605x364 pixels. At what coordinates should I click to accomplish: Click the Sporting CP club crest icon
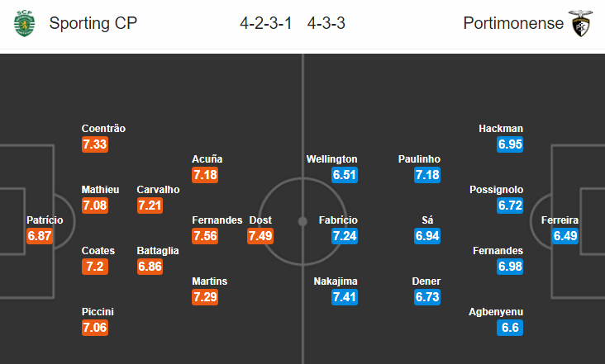(x=24, y=23)
